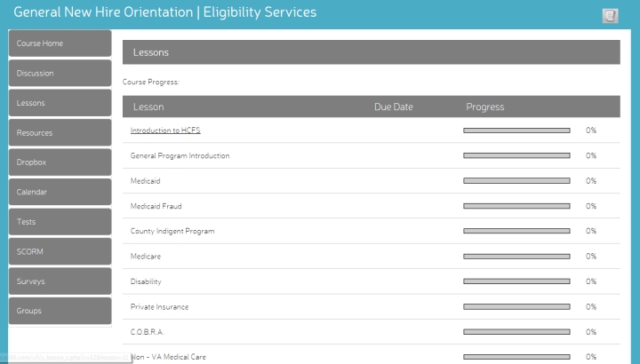Navigate to the Tests page
The width and height of the screenshot is (640, 364).
60,222
